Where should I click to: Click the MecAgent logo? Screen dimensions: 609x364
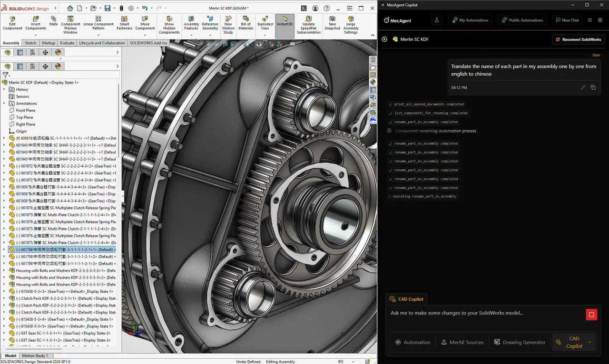[x=397, y=20]
